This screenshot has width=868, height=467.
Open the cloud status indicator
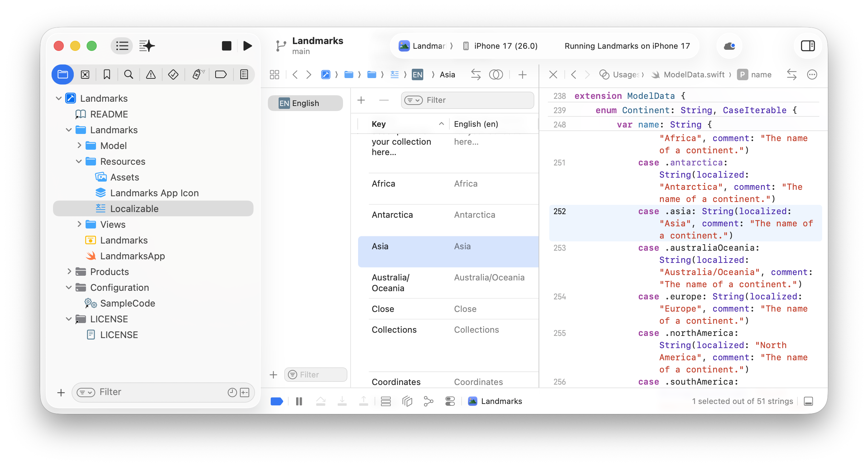point(729,46)
